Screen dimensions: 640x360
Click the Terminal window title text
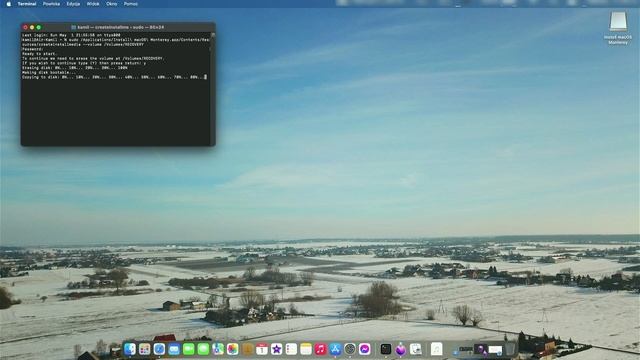pos(120,27)
